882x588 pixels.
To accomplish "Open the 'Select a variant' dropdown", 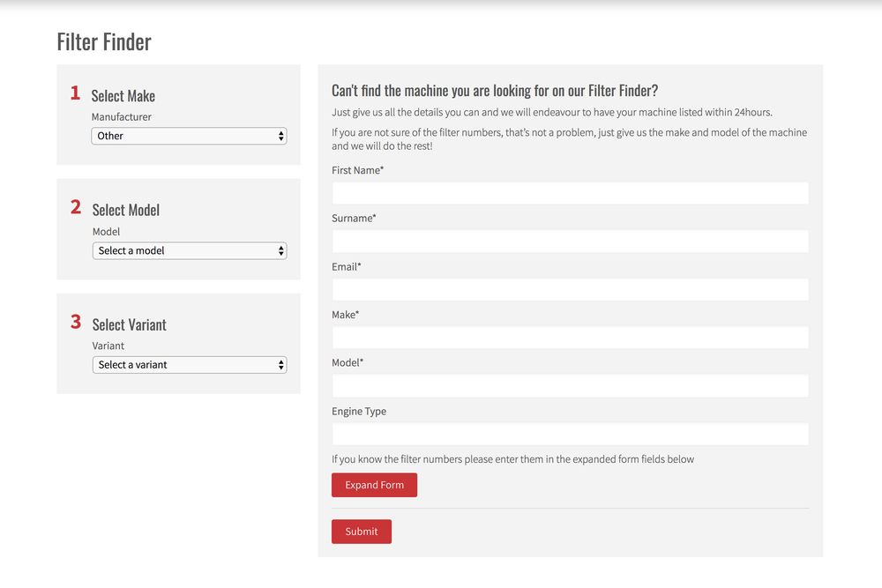I will point(189,365).
